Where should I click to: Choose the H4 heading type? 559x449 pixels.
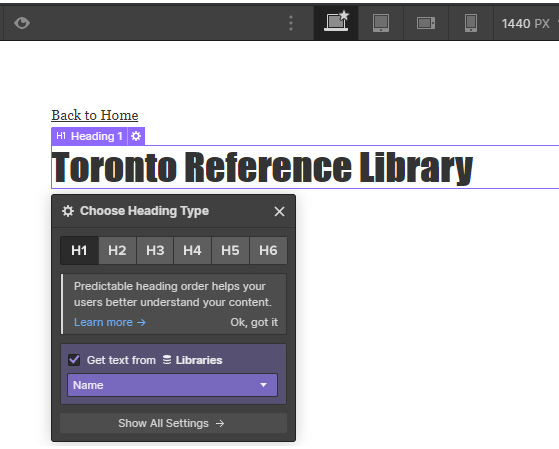[193, 250]
